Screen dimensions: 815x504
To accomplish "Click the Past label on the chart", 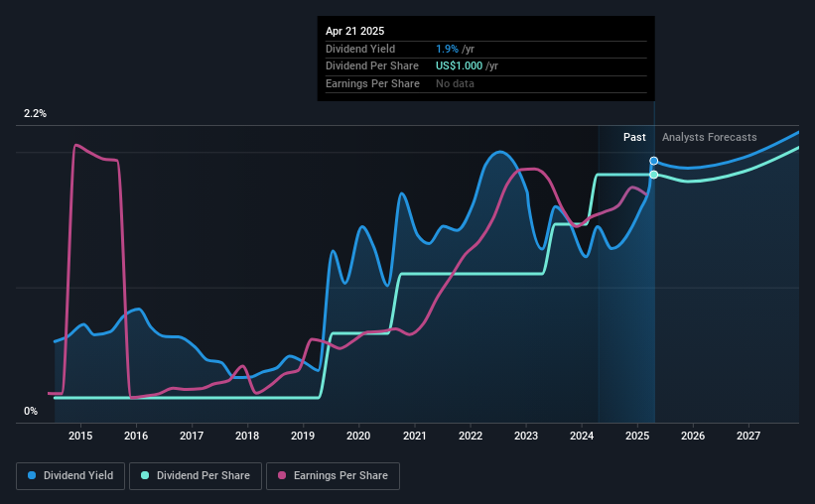I will point(634,137).
